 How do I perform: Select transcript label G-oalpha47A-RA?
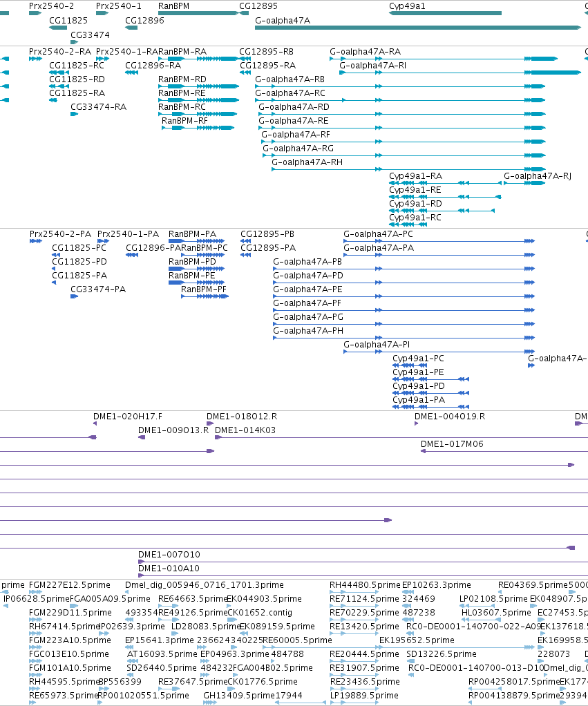pyautogui.click(x=365, y=52)
